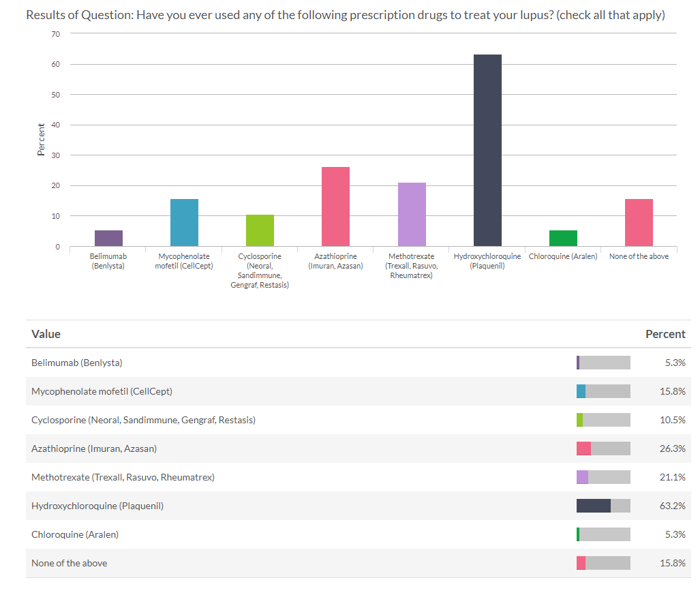Click the Value column header

[x=46, y=334]
